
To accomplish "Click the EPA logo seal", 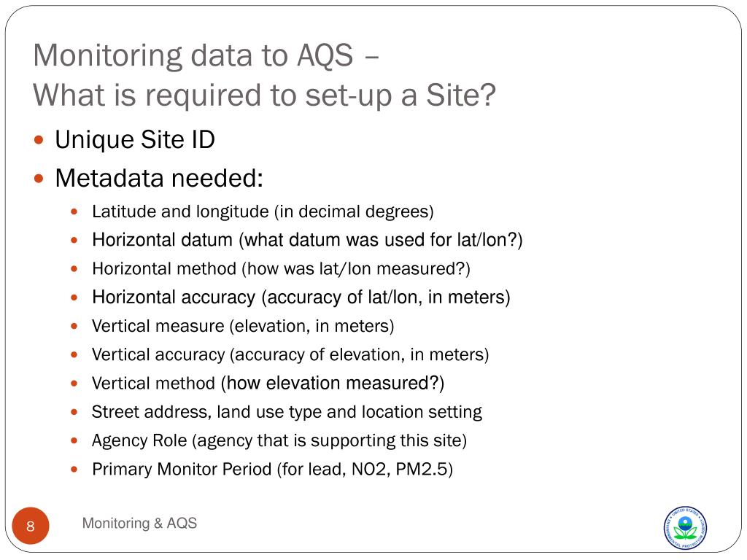I will [x=685, y=528].
